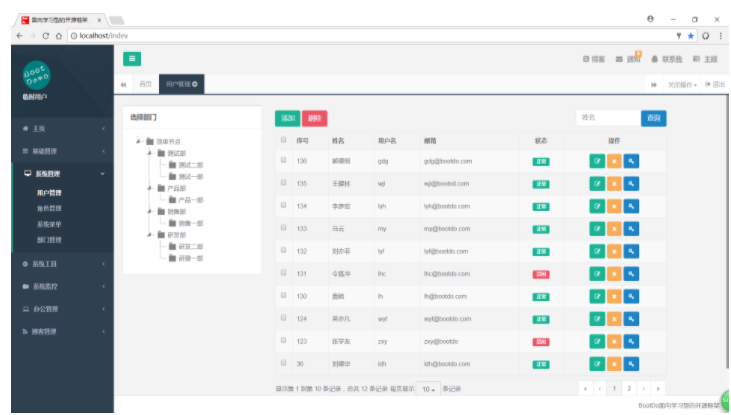Screen dimensions: 731x415
Task: Reset password for user gdg via key icon
Action: (631, 161)
